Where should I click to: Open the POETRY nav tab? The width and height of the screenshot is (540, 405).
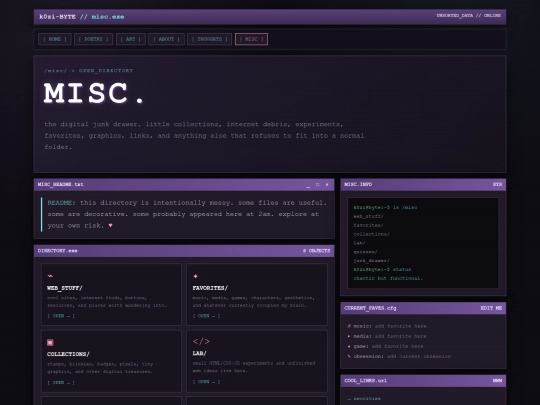93,39
